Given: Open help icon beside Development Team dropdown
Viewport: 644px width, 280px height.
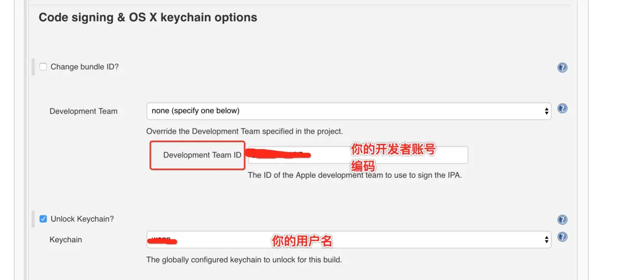Looking at the screenshot, I should tap(562, 109).
